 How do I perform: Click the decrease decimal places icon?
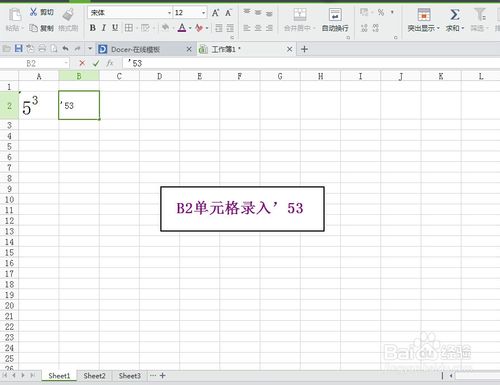(376, 28)
